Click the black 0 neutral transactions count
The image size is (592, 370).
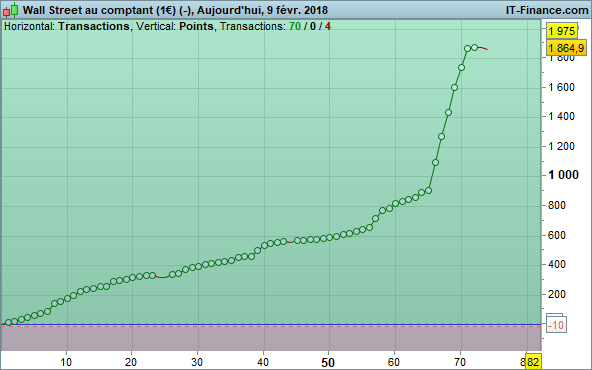(x=313, y=26)
